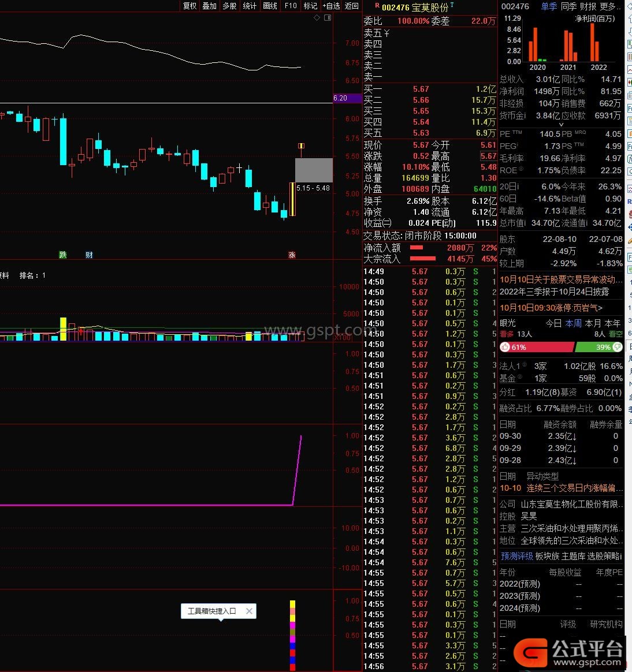Image resolution: width=632 pixels, height=672 pixels.
Task: Click the R badge before stock code 002476
Action: pyautogui.click(x=377, y=5)
